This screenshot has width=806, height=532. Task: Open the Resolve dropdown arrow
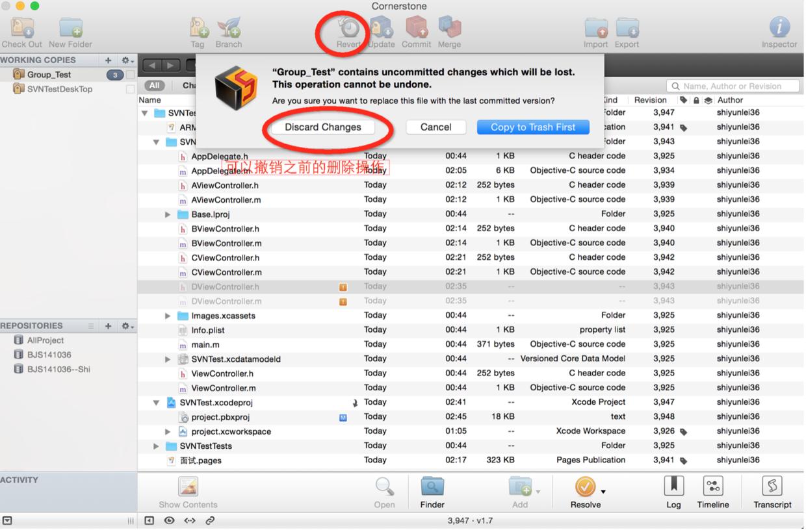tap(603, 492)
